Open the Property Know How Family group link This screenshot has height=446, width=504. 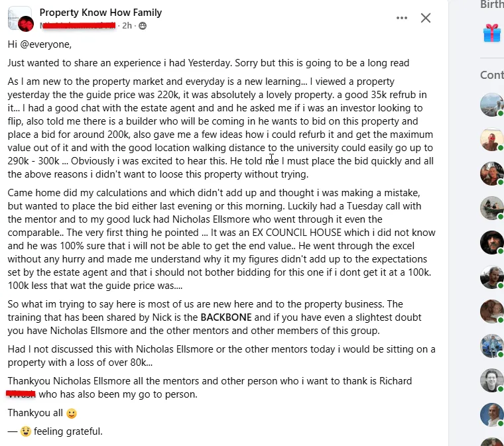click(100, 13)
